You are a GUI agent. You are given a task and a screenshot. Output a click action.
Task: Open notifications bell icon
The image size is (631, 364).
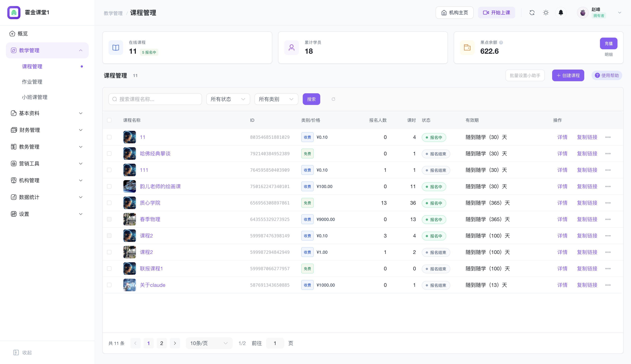pyautogui.click(x=561, y=12)
